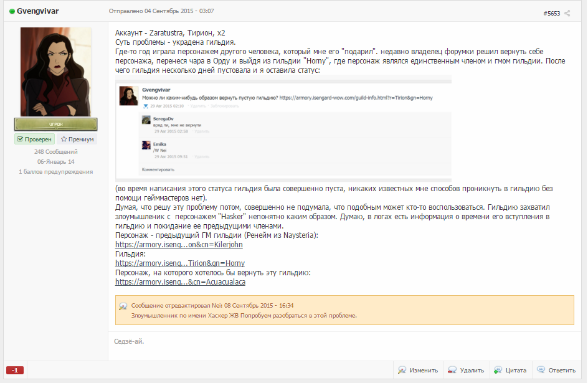This screenshot has height=383, width=588.
Task: Open the armory link ending with Acuacualaca
Action: pos(181,282)
